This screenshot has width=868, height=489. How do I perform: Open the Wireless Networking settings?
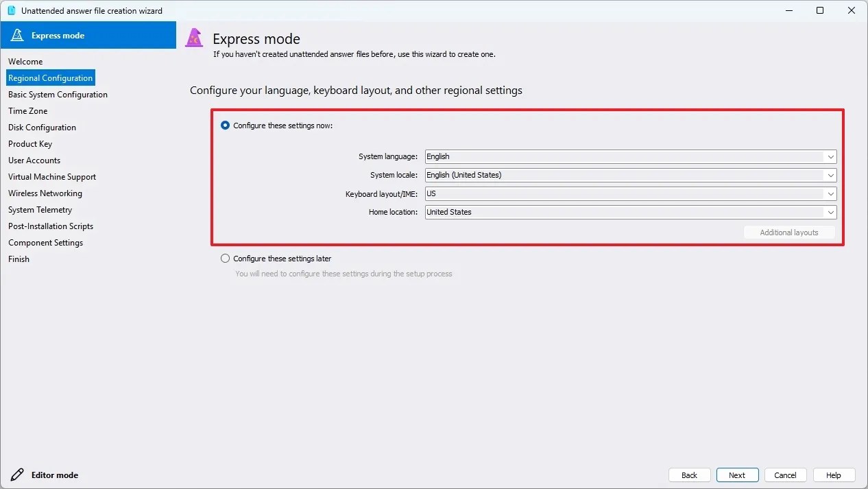coord(45,193)
